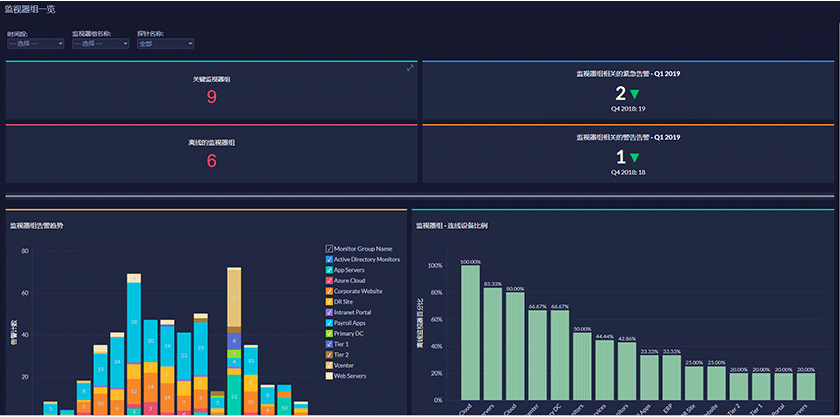The image size is (840, 417).
Task: Click the green down arrow beside value 2
Action: tap(635, 94)
